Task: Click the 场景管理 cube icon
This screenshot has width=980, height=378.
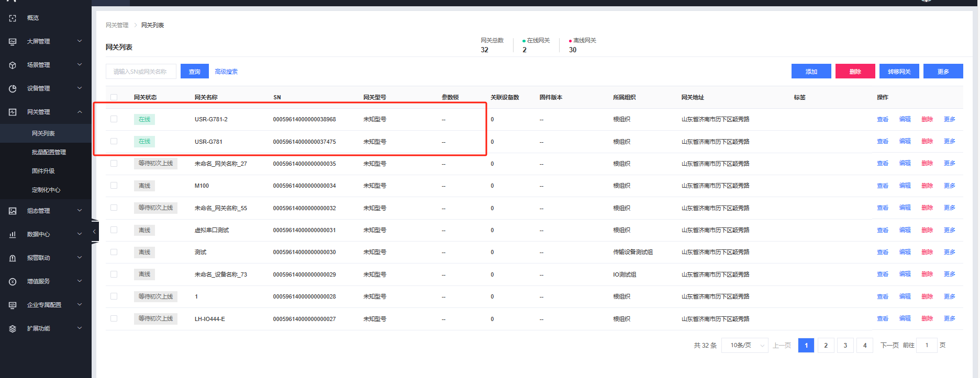Action: coord(13,65)
